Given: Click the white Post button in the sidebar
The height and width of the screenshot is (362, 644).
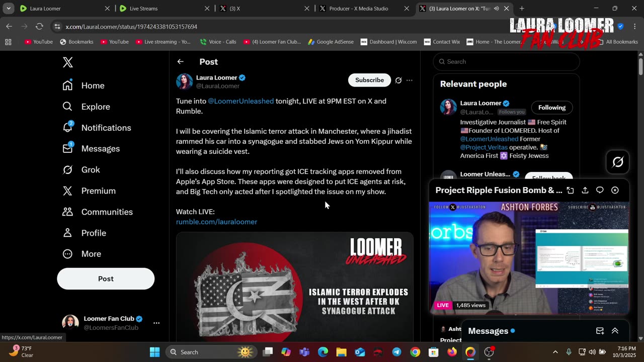Looking at the screenshot, I should [x=106, y=279].
